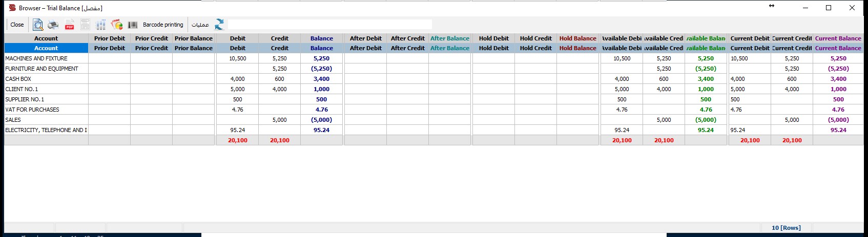
Task: Click top Prior Credit column header
Action: click(152, 38)
